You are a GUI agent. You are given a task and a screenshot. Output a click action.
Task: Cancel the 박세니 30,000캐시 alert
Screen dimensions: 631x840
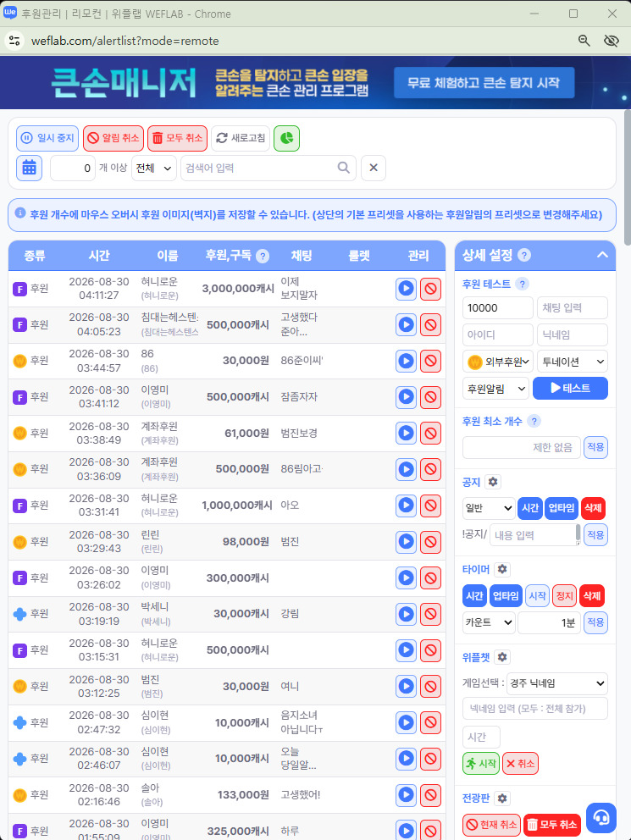point(430,614)
